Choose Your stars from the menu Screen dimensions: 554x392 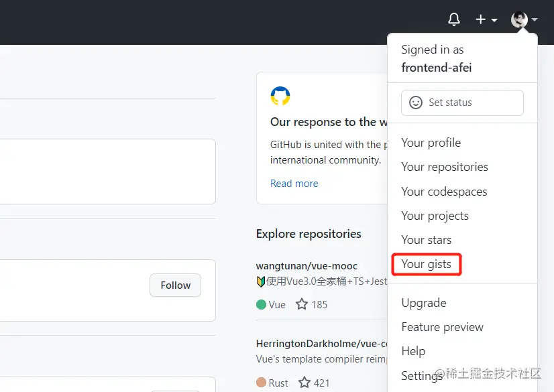point(426,240)
